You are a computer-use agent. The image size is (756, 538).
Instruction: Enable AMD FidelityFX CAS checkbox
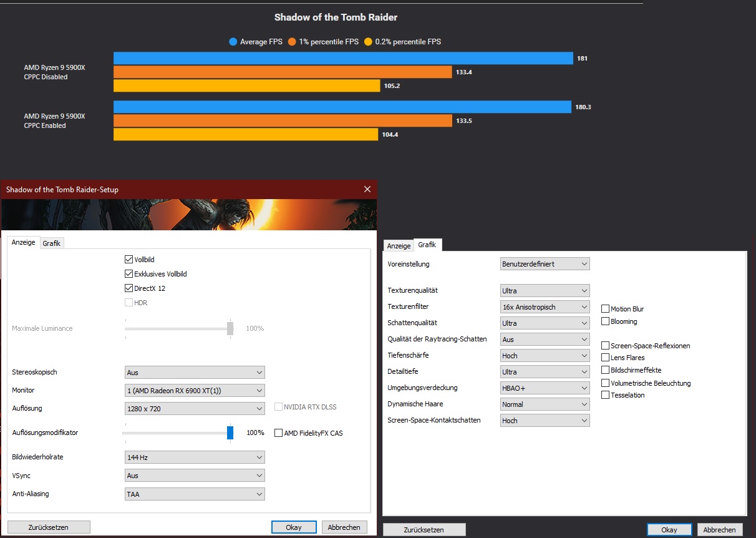pos(279,433)
